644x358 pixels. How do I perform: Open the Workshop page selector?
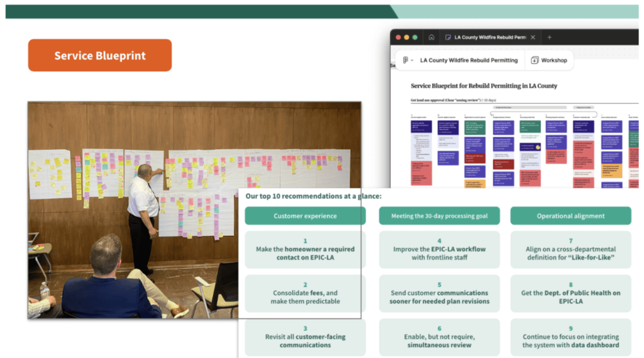pyautogui.click(x=548, y=60)
